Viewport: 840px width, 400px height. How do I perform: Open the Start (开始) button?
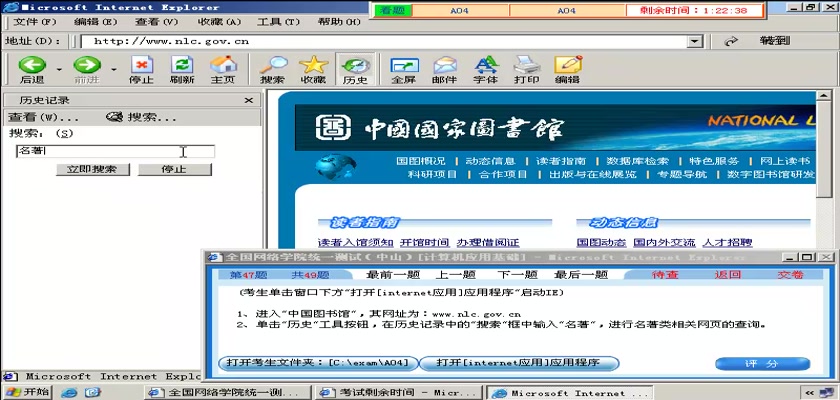26,391
